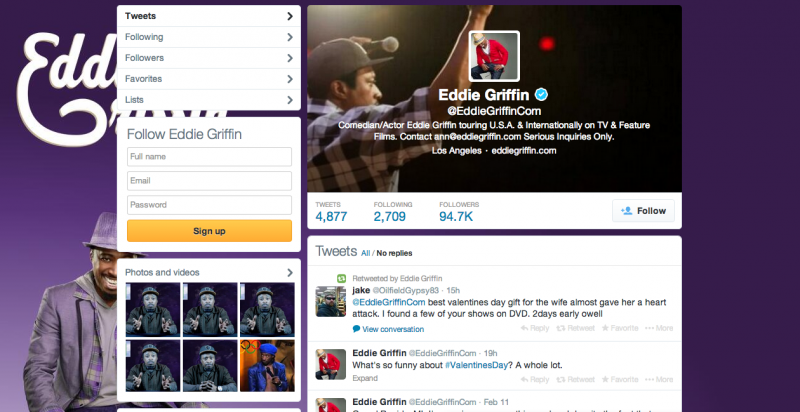Click the Retweeted by Eddie Griffin label

pos(397,278)
